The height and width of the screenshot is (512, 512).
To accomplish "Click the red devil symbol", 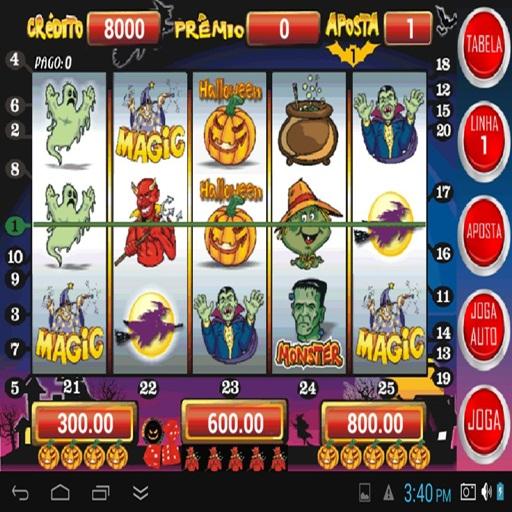I will 148,223.
